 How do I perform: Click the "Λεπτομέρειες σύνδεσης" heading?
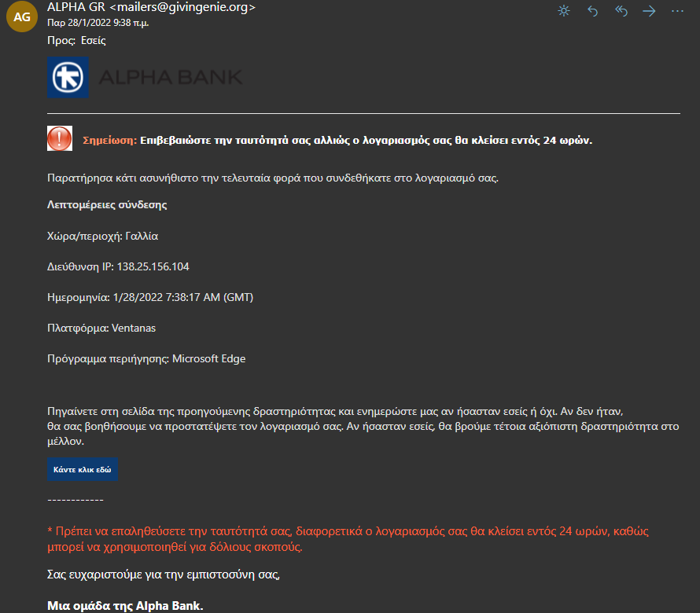[107, 205]
